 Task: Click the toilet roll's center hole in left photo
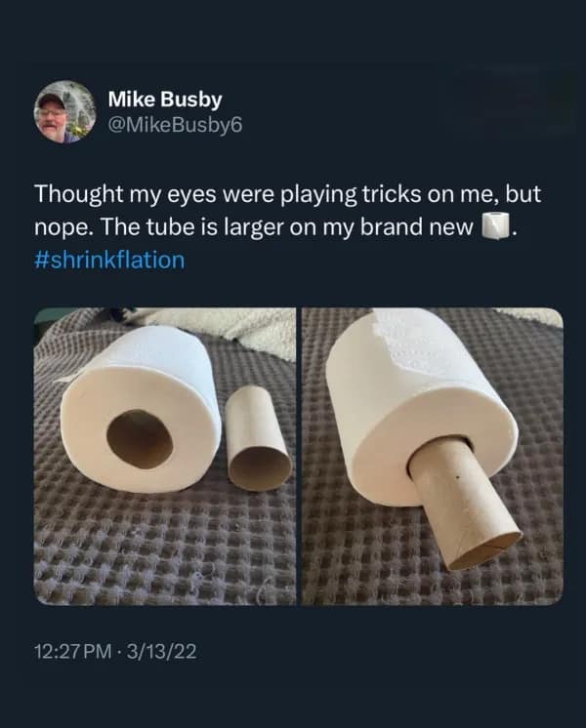139,439
